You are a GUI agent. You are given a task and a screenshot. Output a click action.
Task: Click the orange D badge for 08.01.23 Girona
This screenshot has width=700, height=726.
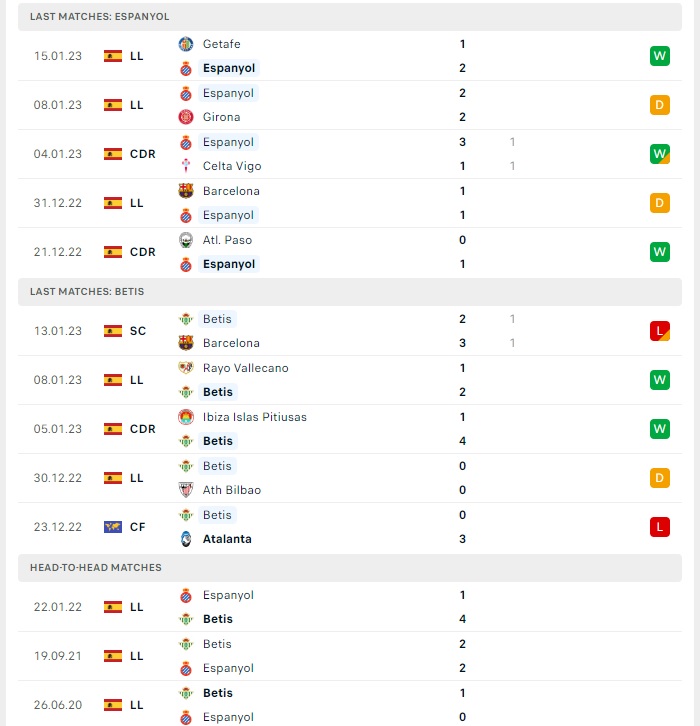pos(660,105)
